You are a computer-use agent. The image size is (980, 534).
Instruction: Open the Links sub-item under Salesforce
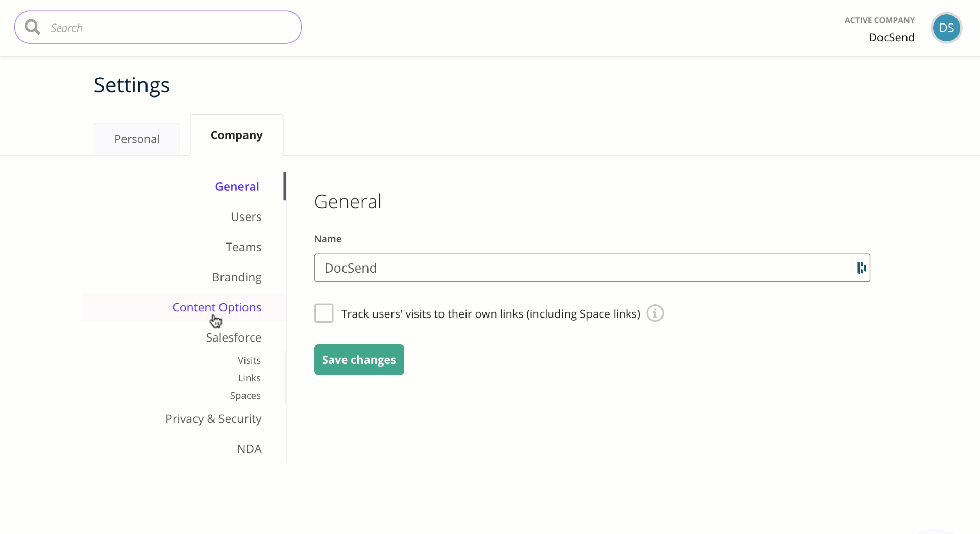pyautogui.click(x=249, y=378)
